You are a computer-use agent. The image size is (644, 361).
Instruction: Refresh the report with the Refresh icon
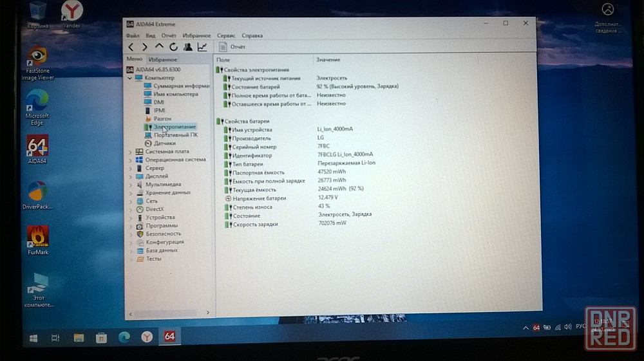(173, 47)
